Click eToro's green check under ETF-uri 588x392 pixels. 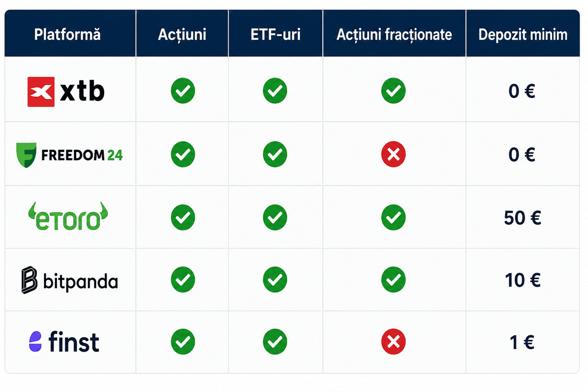click(x=275, y=217)
